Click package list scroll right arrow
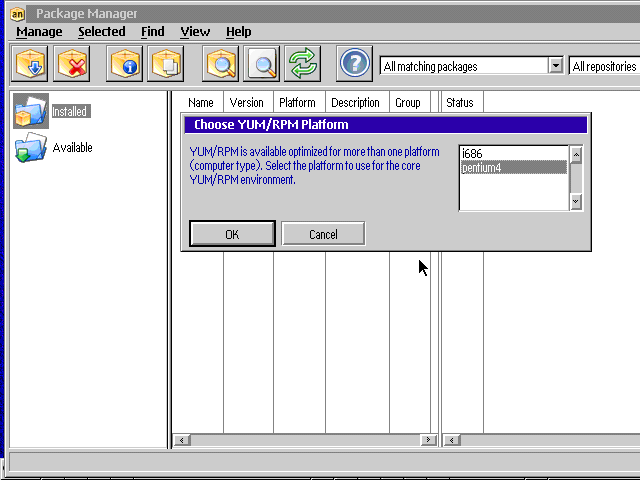 428,440
